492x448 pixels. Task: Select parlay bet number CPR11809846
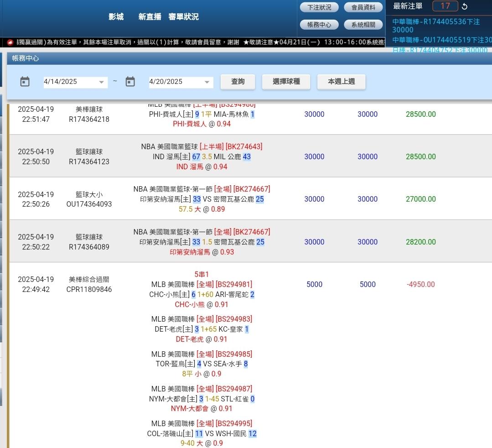(x=89, y=289)
